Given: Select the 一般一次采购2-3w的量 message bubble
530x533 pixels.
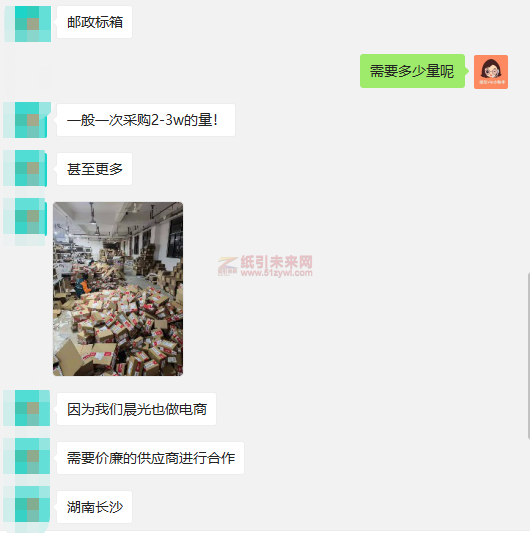Looking at the screenshot, I should (146, 120).
